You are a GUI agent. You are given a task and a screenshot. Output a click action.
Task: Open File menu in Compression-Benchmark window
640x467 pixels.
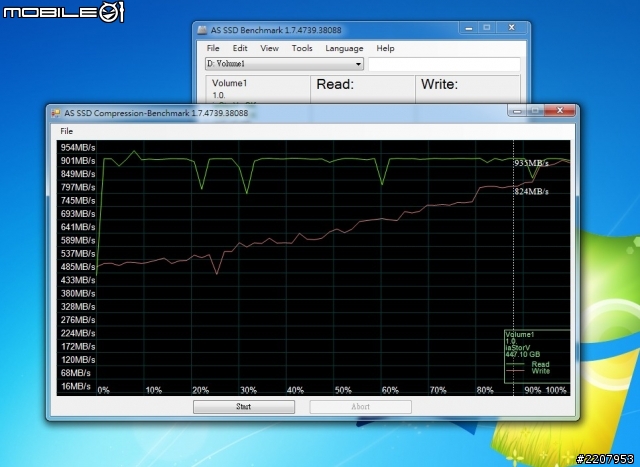click(67, 131)
